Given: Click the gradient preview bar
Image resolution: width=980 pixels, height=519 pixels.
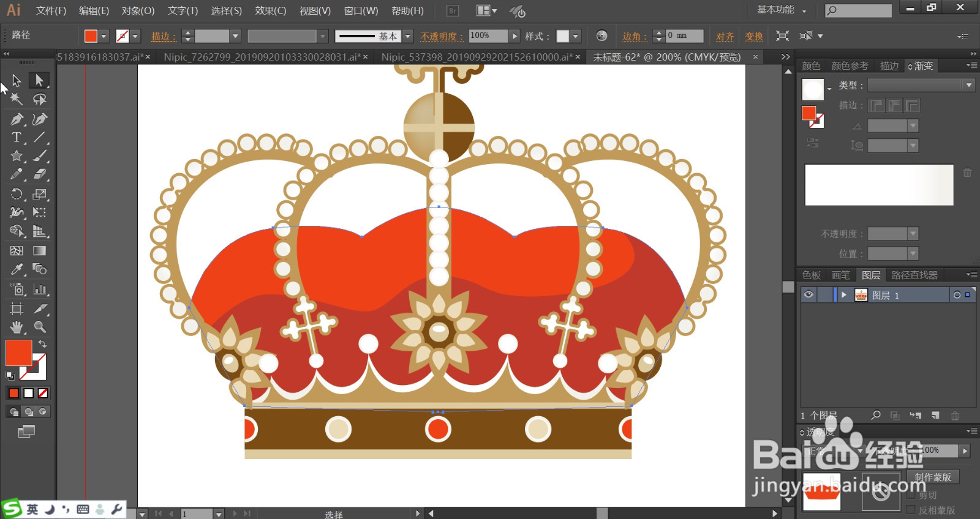Looking at the screenshot, I should [x=879, y=185].
